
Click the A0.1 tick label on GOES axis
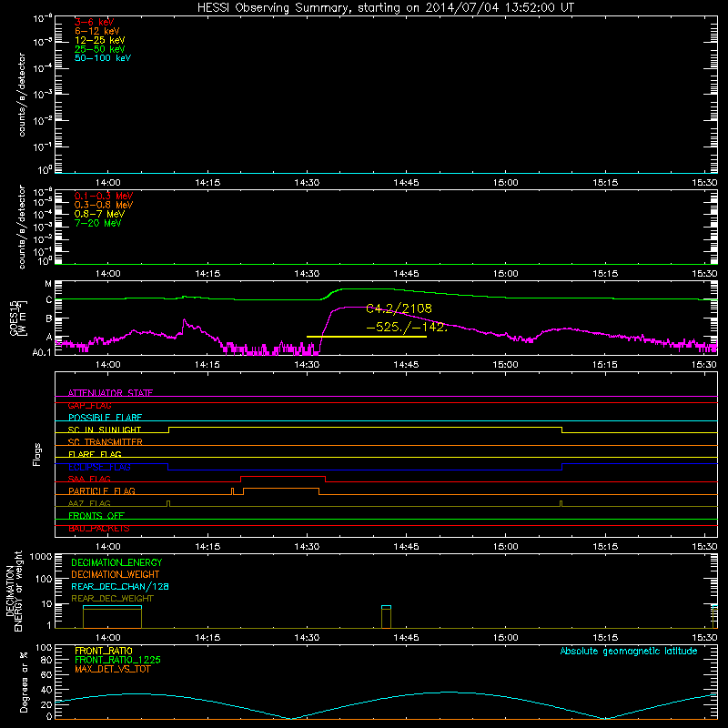tap(42, 352)
